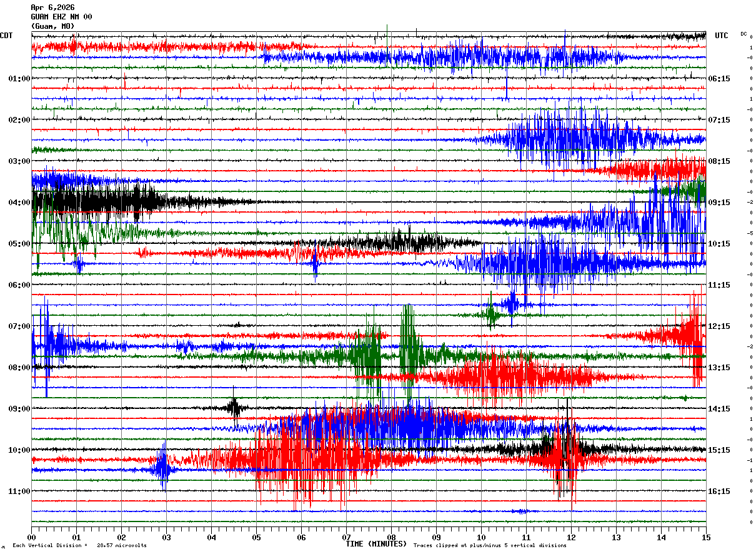Select the station code "GUAM EHZ NM 00"

(x=61, y=17)
